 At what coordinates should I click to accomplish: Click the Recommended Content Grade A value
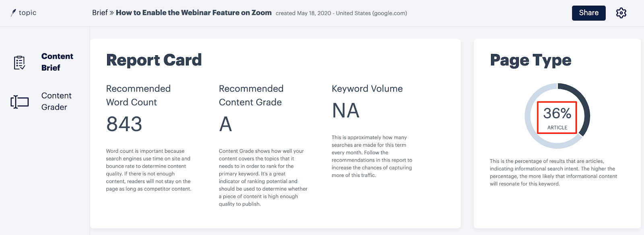(x=225, y=124)
